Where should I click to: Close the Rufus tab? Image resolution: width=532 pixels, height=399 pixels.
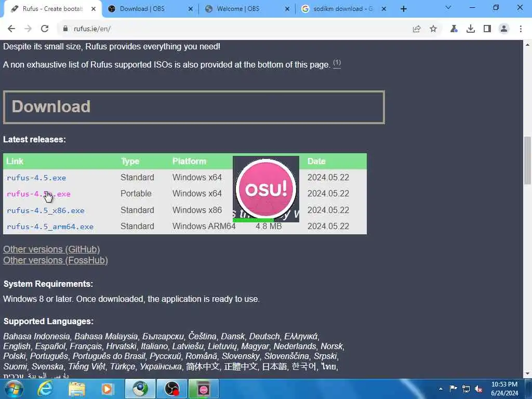coord(94,9)
